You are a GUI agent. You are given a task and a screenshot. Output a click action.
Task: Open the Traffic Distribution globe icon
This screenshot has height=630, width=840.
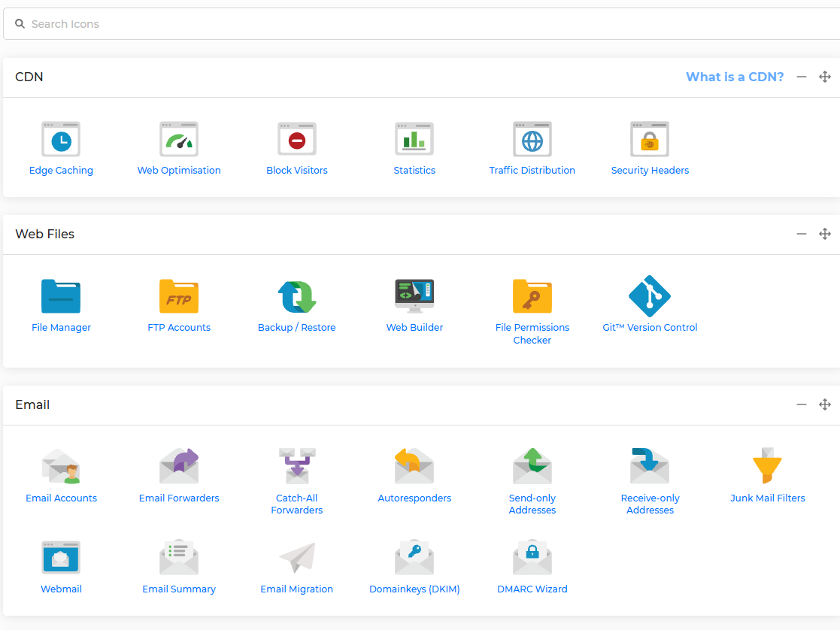(532, 139)
